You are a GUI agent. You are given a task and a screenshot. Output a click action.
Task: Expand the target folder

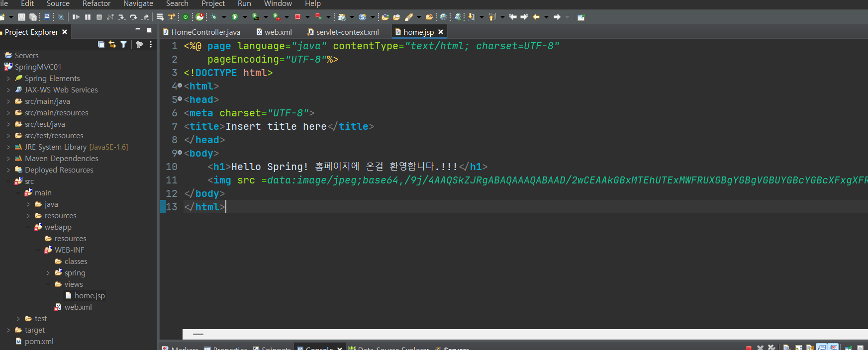[x=8, y=330]
